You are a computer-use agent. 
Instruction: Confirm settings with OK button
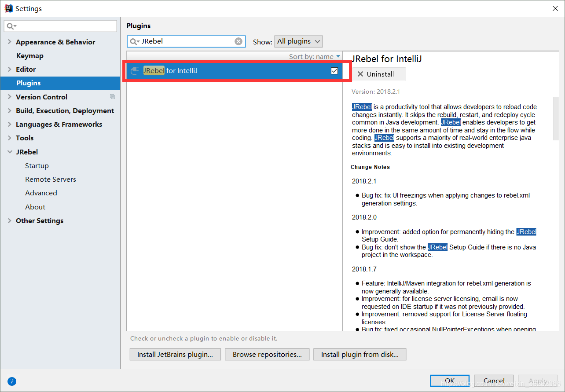(x=450, y=381)
